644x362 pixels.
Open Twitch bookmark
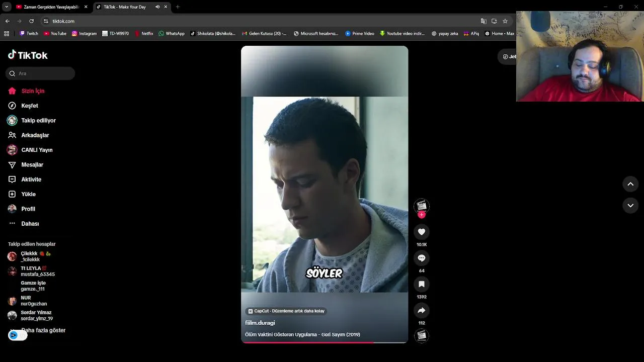click(29, 34)
